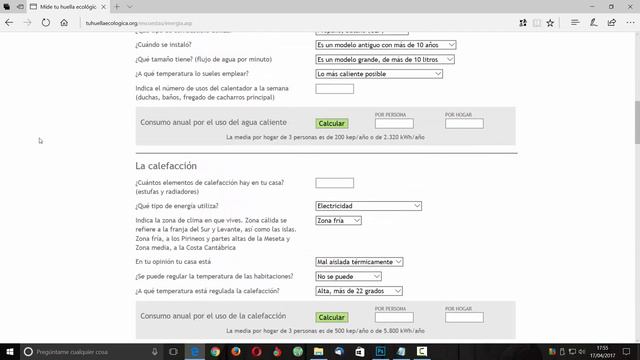Image resolution: width=640 pixels, height=360 pixels.
Task: Close the 'Mide tu huella ecológic' tab
Action: 103,7
